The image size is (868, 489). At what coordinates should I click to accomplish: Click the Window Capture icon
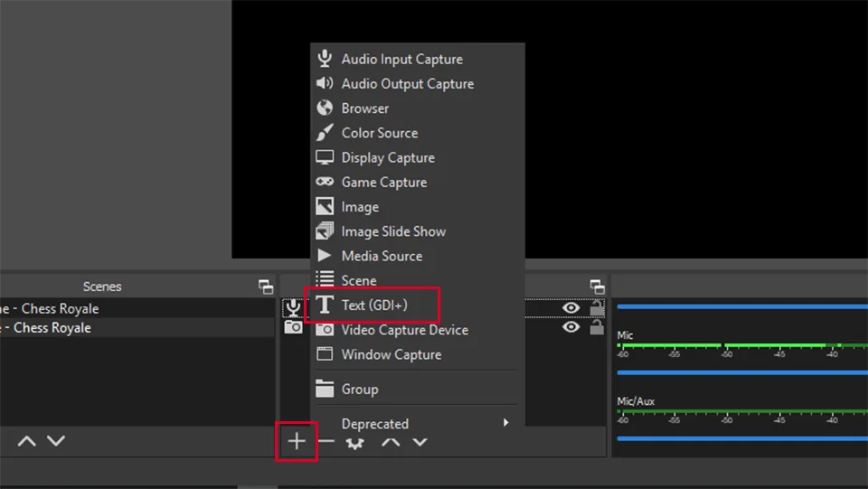(325, 354)
